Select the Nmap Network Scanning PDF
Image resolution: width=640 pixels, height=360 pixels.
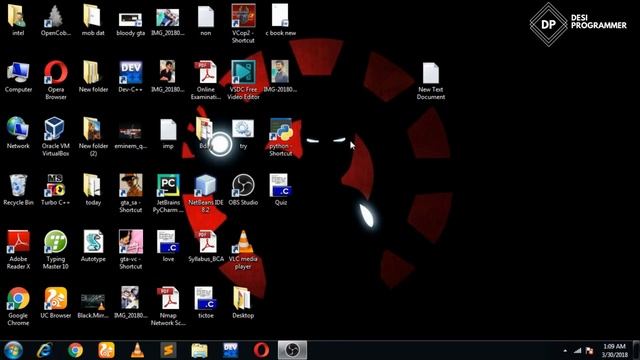(x=168, y=299)
